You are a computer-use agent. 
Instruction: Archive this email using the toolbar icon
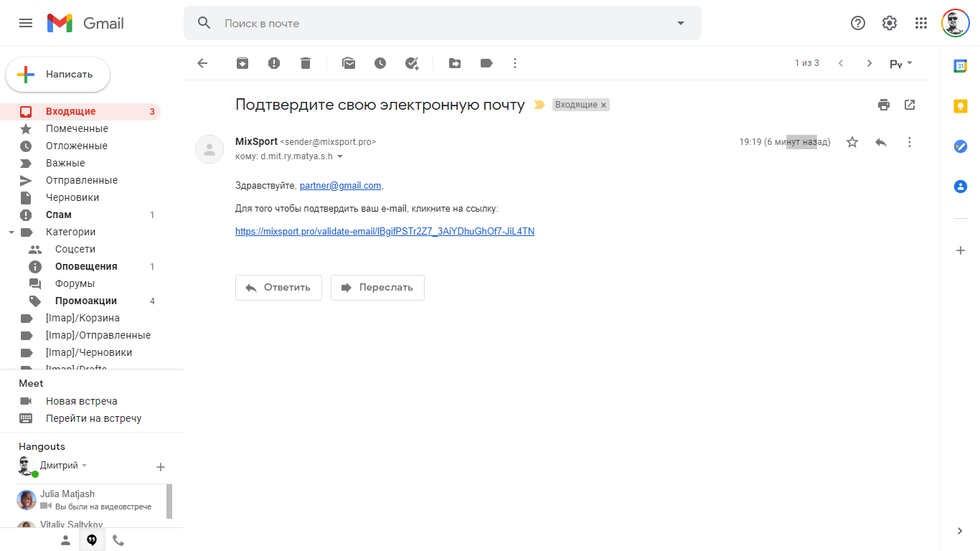[x=242, y=63]
